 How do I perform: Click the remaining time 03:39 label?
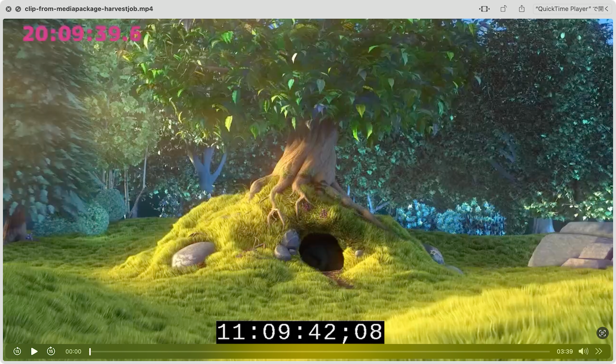click(x=564, y=352)
